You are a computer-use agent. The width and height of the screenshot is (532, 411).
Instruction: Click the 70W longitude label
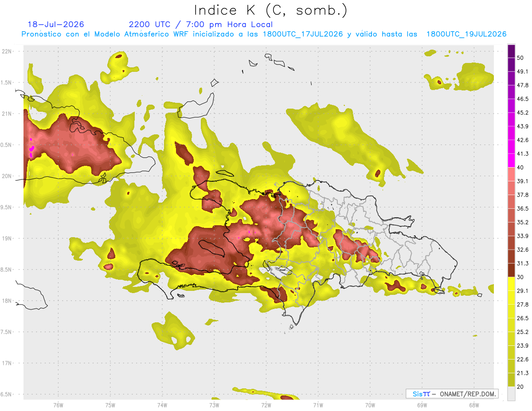tap(370, 405)
